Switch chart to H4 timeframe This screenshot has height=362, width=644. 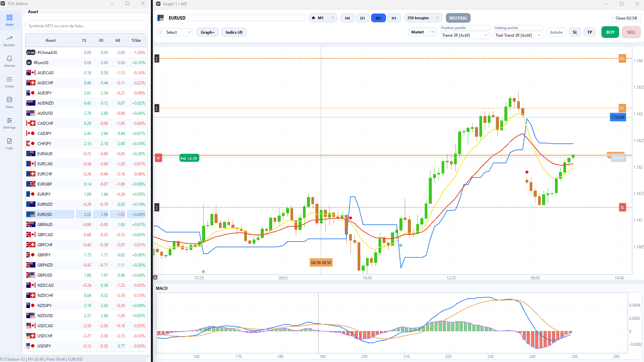tap(347, 18)
